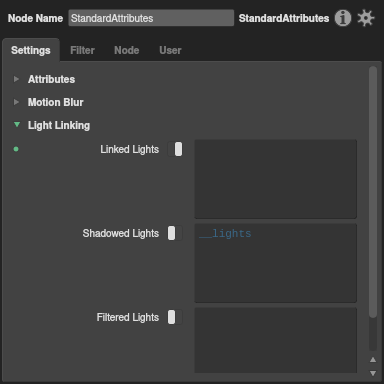
Task: Click the Node Name input field
Action: [151, 18]
